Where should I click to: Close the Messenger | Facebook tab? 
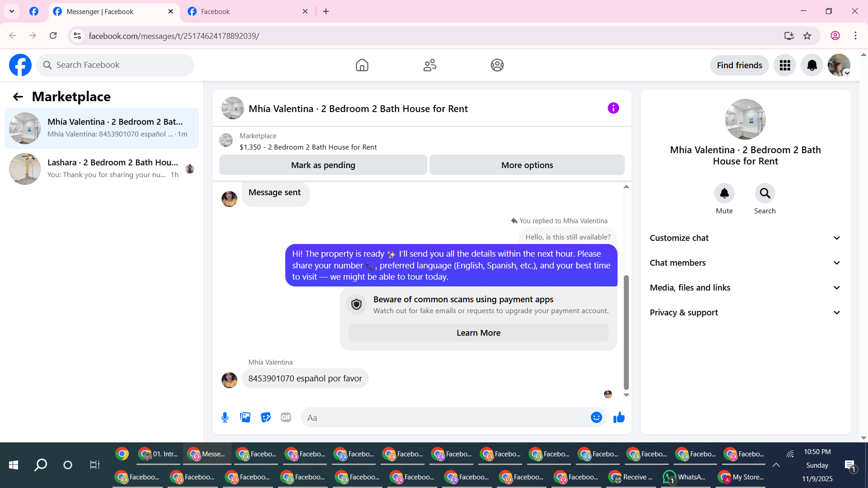[x=170, y=12]
